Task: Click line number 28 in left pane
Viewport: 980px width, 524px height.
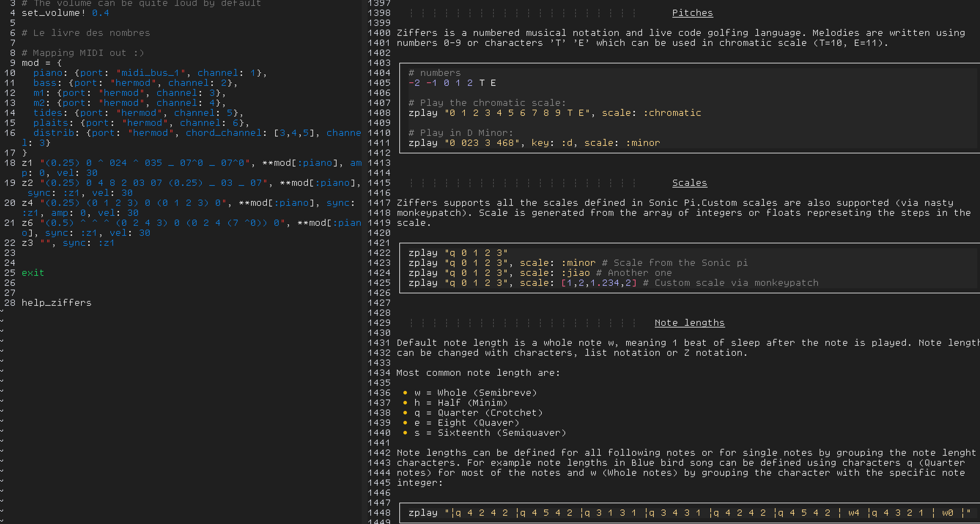Action: coord(10,303)
